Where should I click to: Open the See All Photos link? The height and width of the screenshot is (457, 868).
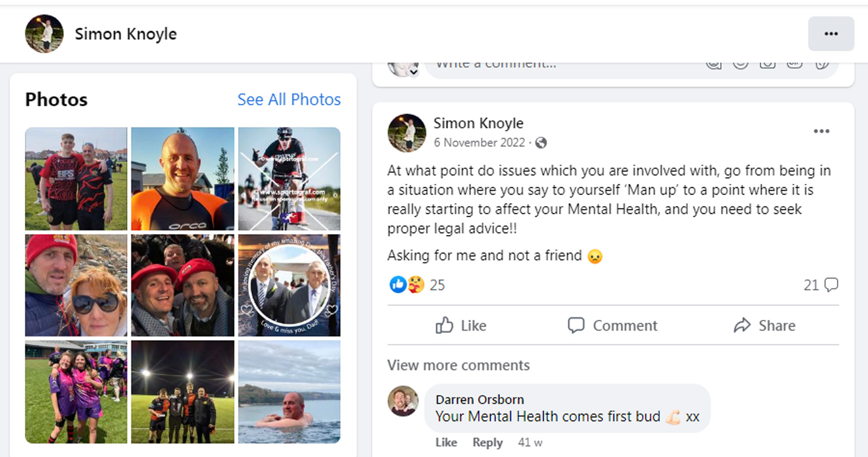[289, 99]
